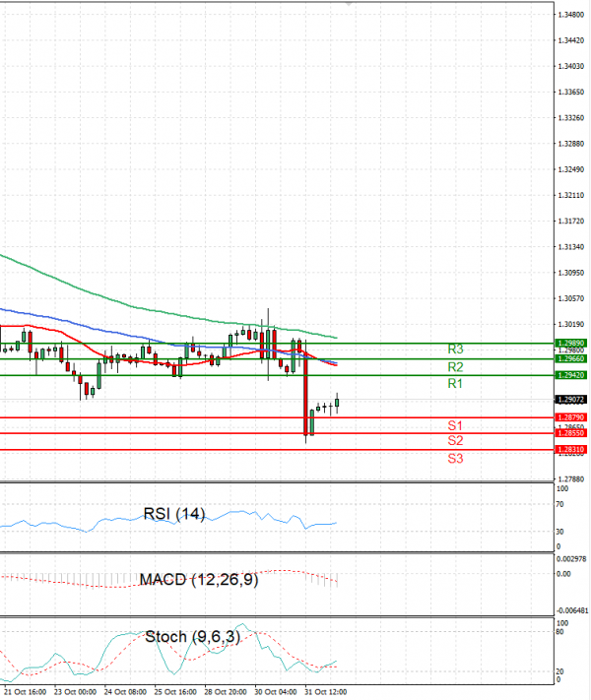Click the 31 Oct 12:00 time label
This screenshot has width=591, height=700.
click(x=326, y=692)
